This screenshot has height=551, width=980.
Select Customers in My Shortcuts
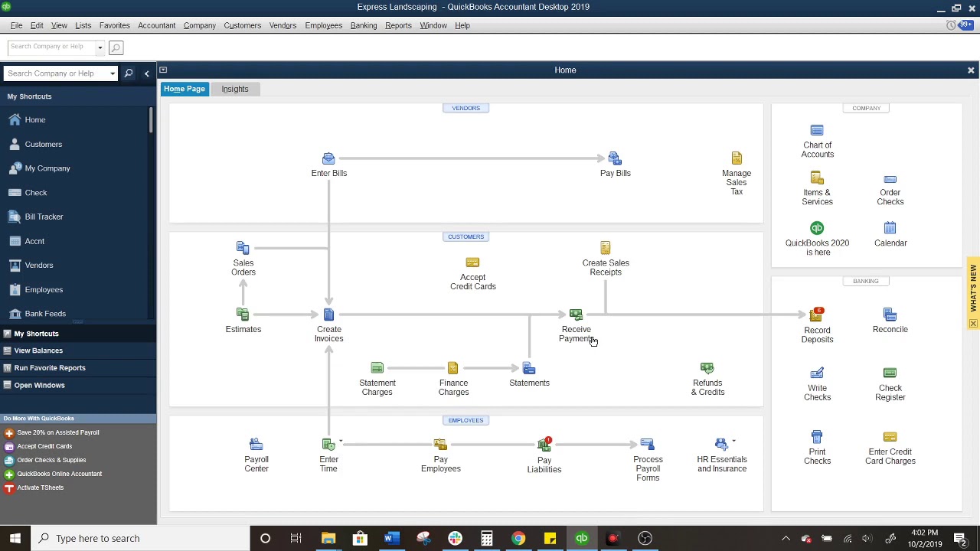(44, 144)
